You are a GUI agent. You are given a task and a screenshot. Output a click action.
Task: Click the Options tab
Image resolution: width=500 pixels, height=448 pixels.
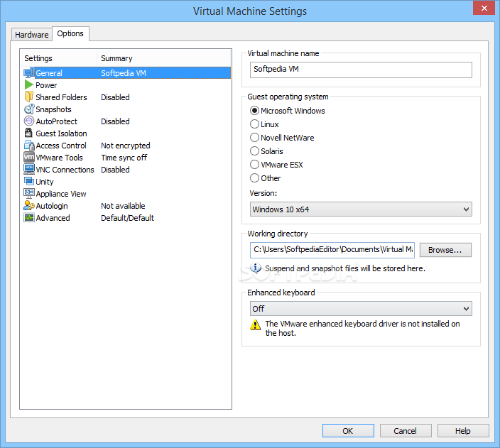click(x=70, y=33)
